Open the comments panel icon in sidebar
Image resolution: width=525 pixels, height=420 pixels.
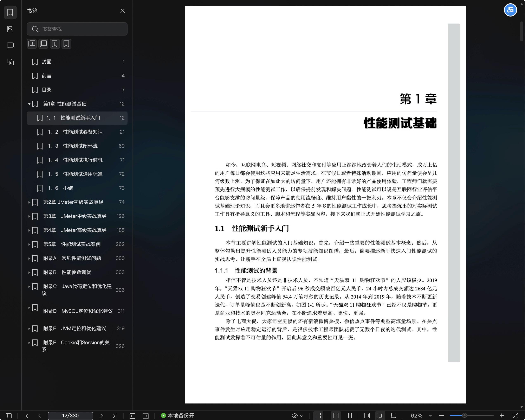pyautogui.click(x=10, y=45)
